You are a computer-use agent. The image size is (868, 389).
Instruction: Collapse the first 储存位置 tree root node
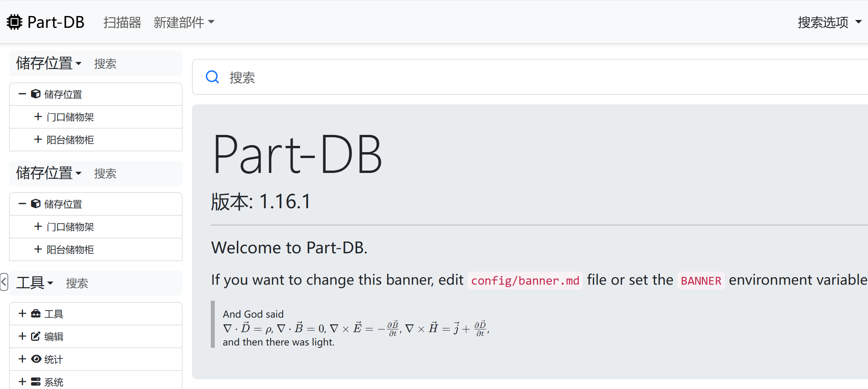coord(22,94)
